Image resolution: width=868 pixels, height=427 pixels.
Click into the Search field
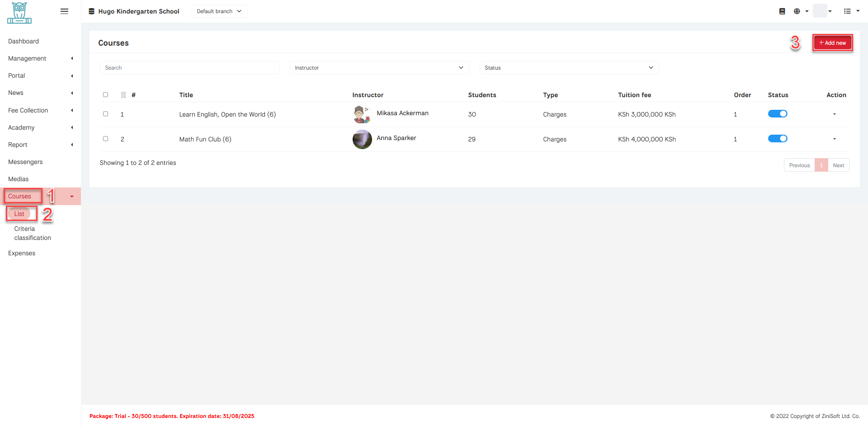tap(189, 68)
